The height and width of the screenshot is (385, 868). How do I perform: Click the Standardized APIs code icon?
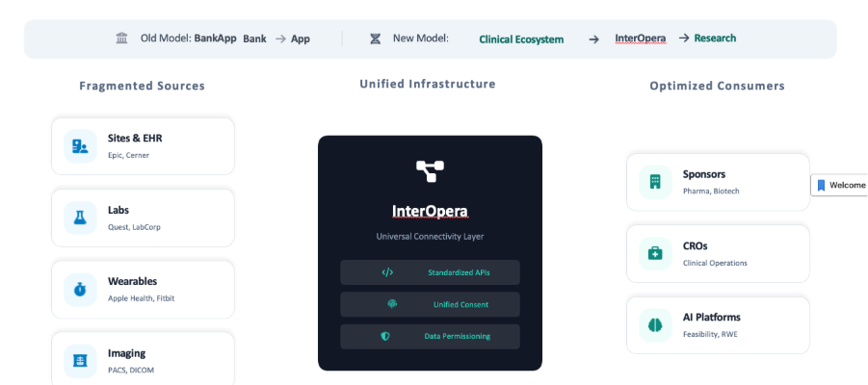pyautogui.click(x=387, y=272)
